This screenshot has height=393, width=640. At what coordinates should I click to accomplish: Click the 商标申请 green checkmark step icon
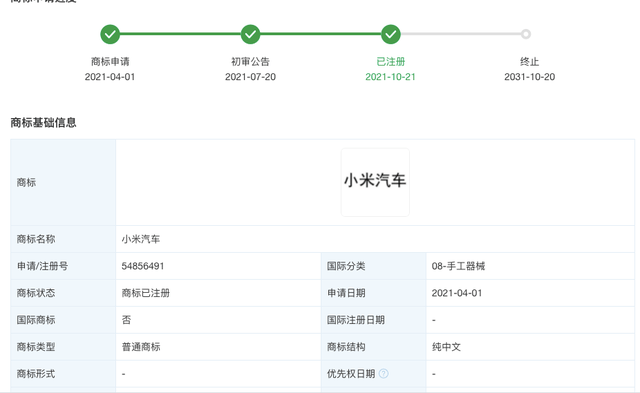[x=110, y=34]
